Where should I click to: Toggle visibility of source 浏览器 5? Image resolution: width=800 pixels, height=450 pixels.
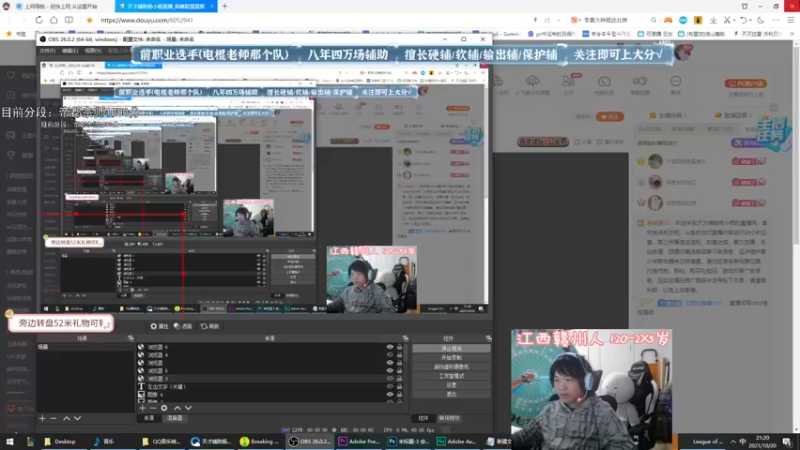coord(390,370)
